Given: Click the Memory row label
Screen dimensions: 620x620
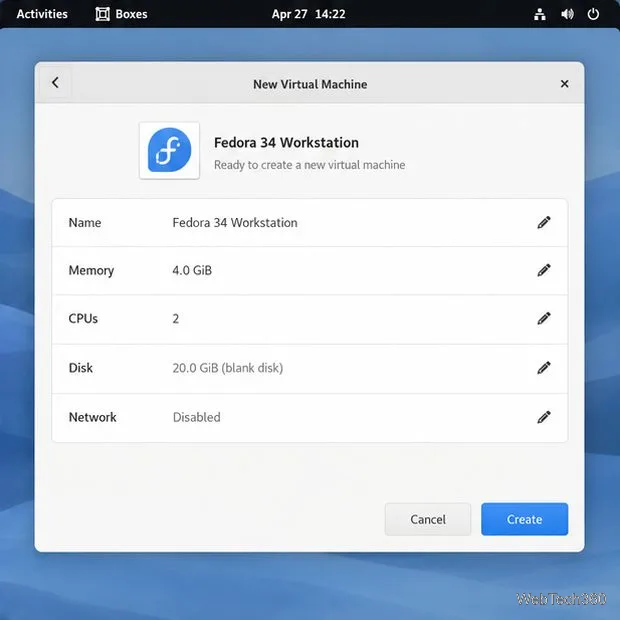Looking at the screenshot, I should (x=91, y=271).
